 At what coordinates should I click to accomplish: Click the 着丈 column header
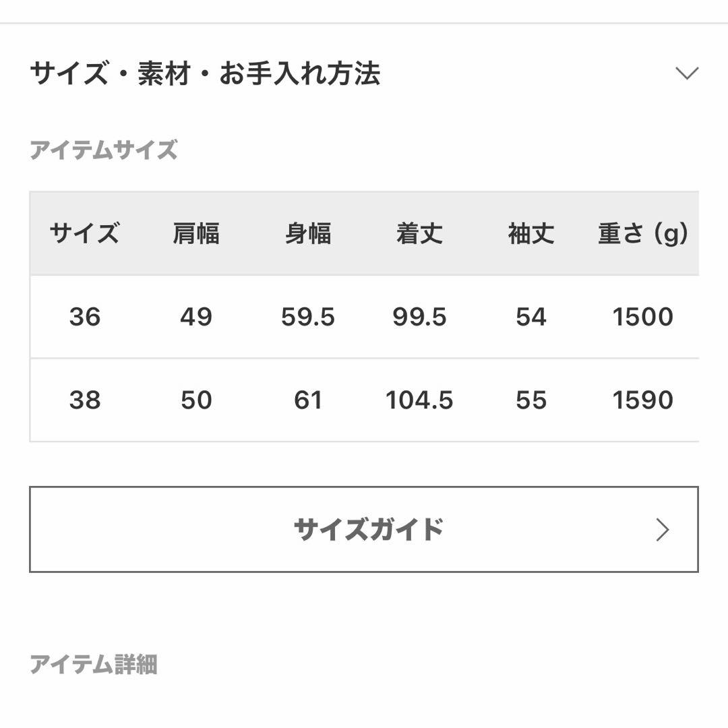(x=420, y=233)
